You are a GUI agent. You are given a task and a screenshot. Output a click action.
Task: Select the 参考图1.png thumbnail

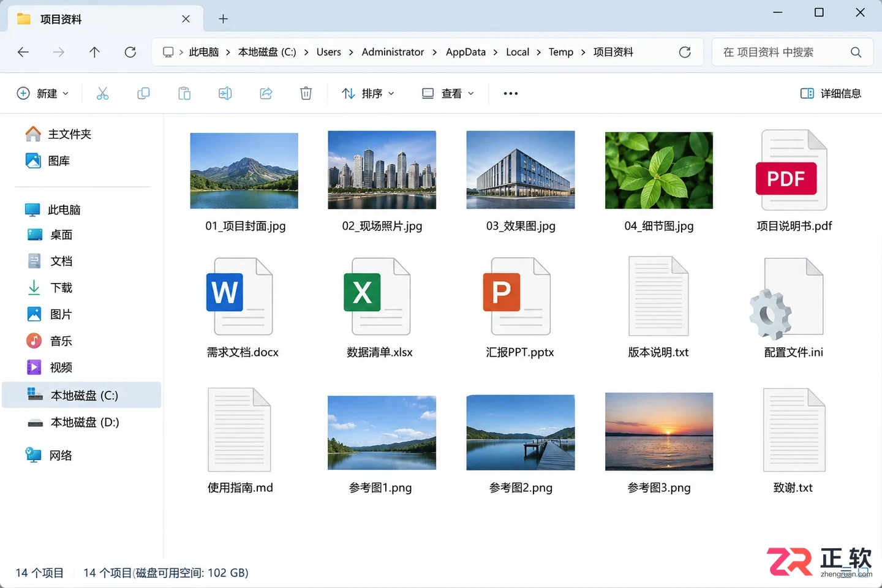(x=382, y=432)
